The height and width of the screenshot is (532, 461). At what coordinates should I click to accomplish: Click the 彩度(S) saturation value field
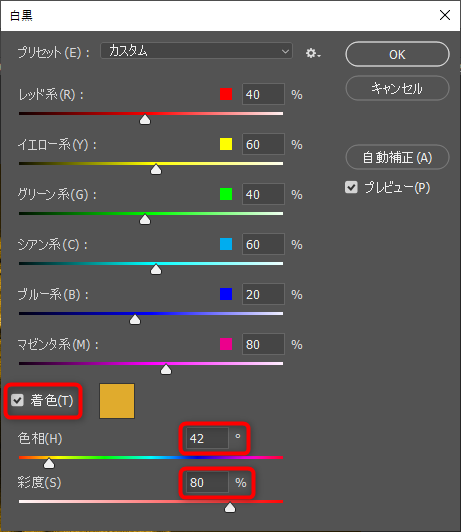[x=207, y=482]
